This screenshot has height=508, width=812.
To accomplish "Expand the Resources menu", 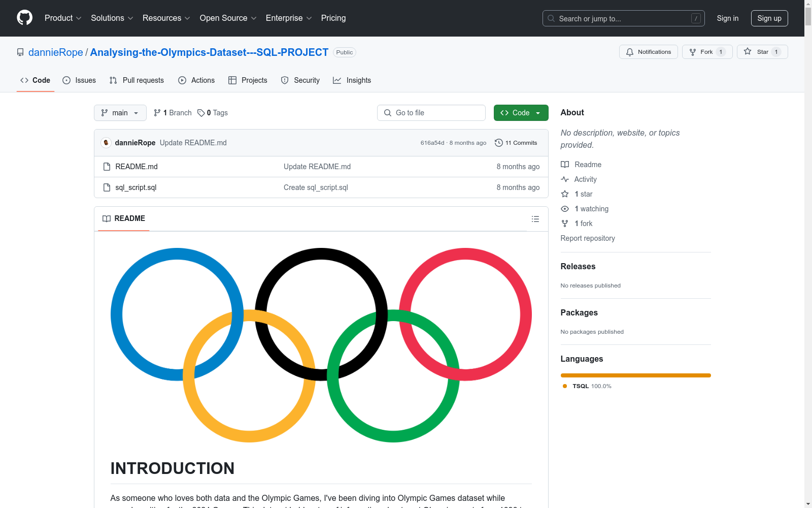I will (x=166, y=18).
